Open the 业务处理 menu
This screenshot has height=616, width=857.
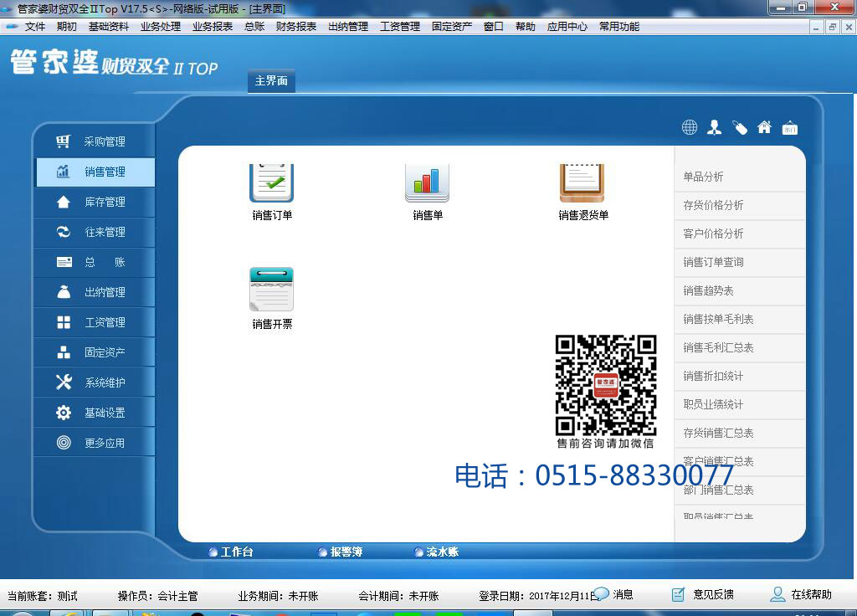tap(160, 26)
